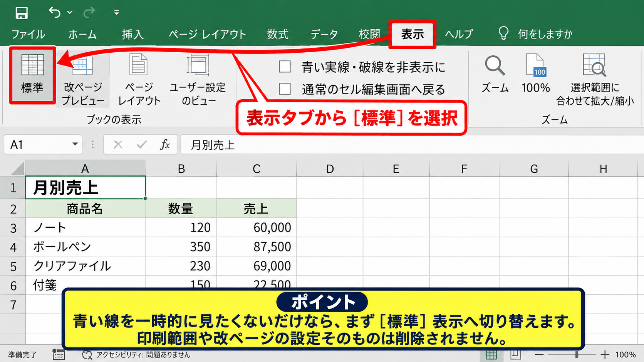The image size is (644, 362).
Task: Open the Undo history dropdown arrow
Action: (x=70, y=13)
